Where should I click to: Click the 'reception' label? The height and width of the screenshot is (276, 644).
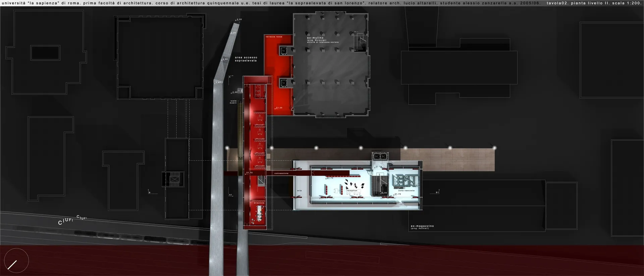coord(352,190)
